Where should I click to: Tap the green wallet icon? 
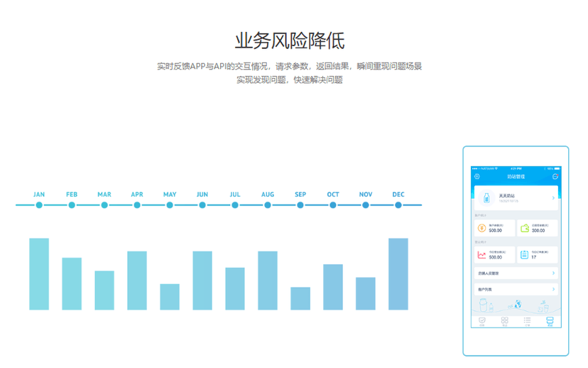(525, 228)
